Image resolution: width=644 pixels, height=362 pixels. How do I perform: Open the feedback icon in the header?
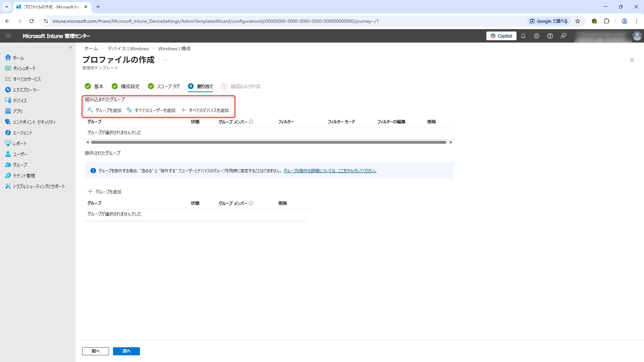(x=563, y=36)
